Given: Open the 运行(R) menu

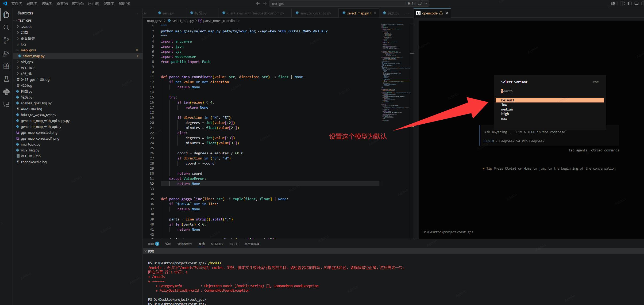Looking at the screenshot, I should tap(93, 3).
